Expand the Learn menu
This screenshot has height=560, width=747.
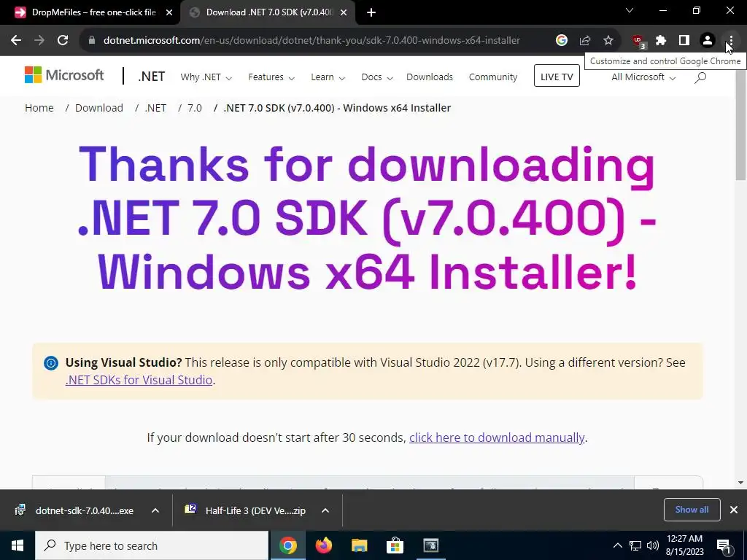click(328, 77)
